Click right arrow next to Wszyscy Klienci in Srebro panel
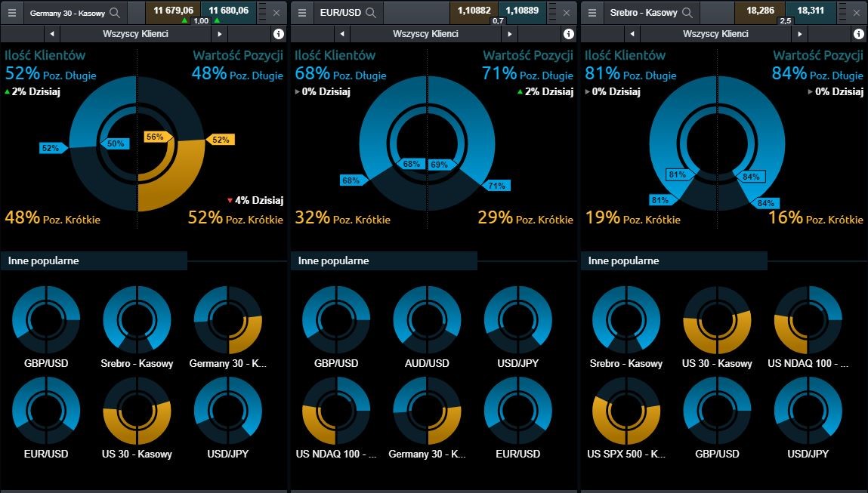Screen dimensions: 868x493 pos(800,34)
